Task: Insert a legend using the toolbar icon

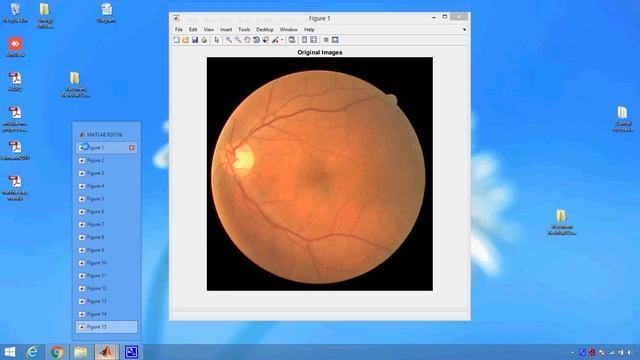Action: click(x=313, y=40)
